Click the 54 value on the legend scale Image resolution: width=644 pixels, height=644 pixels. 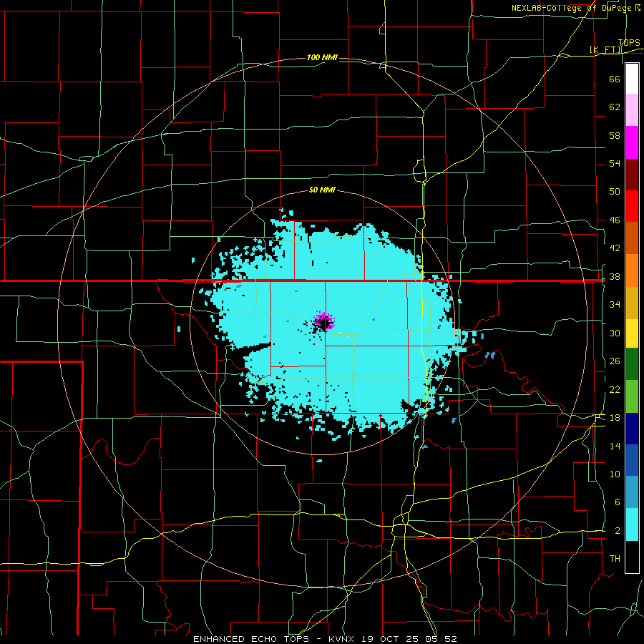(615, 163)
